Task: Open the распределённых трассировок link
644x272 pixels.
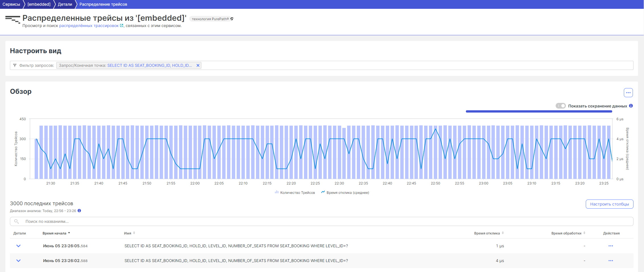Action: click(89, 26)
